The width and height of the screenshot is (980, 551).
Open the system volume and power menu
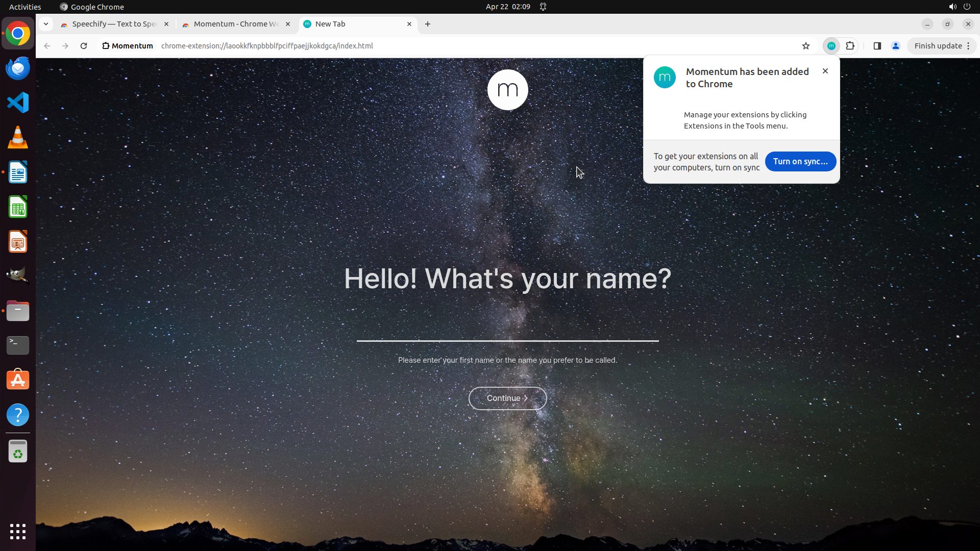click(x=959, y=7)
